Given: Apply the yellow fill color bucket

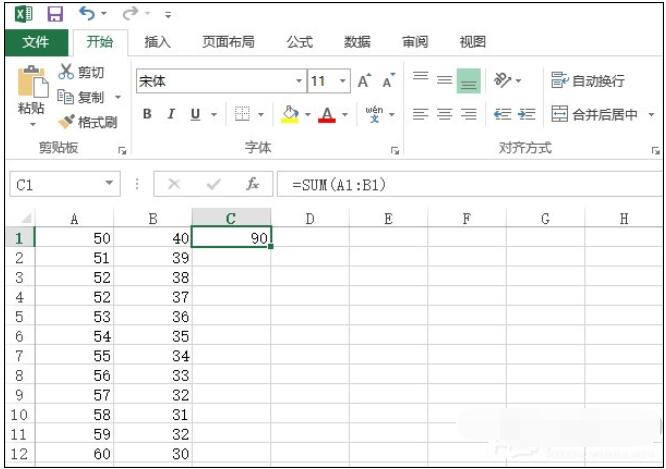Looking at the screenshot, I should (x=290, y=114).
